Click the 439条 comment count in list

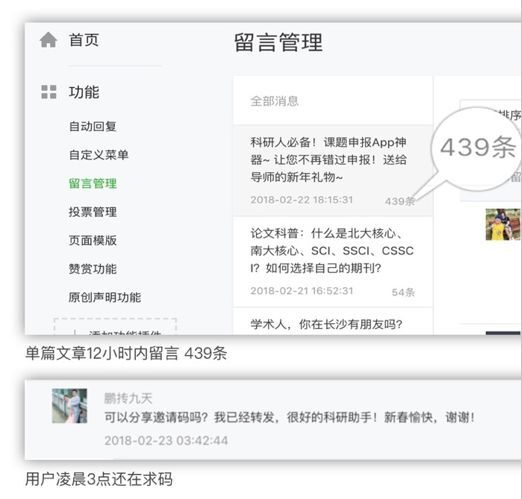(400, 201)
